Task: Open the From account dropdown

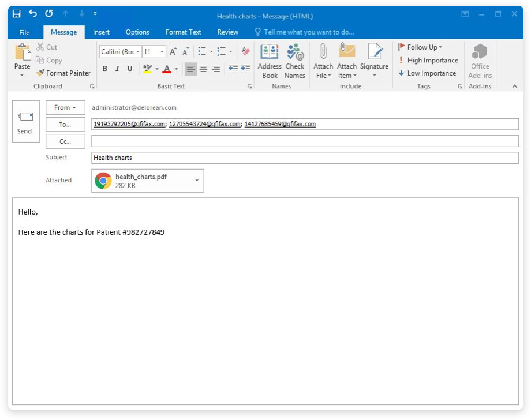Action: click(65, 108)
